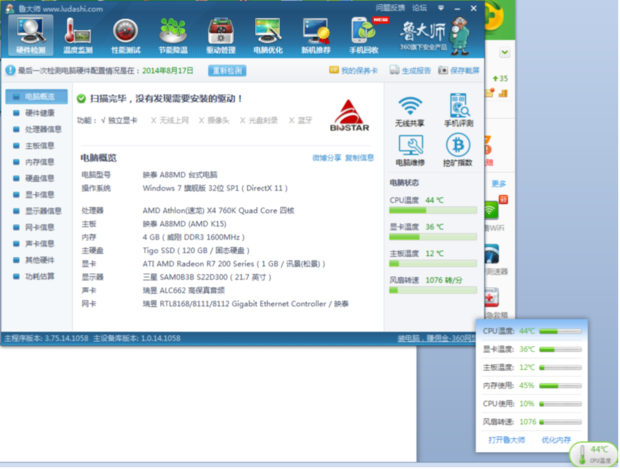Click the 显卡温度 progress bar in 电脑状态
The image size is (620, 469).
pyautogui.click(x=433, y=237)
